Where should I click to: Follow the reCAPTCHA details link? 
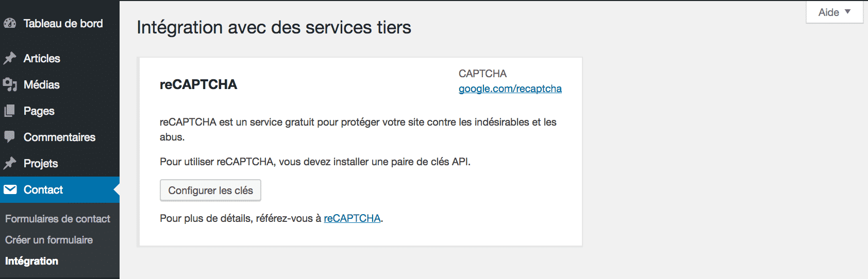[x=352, y=218]
